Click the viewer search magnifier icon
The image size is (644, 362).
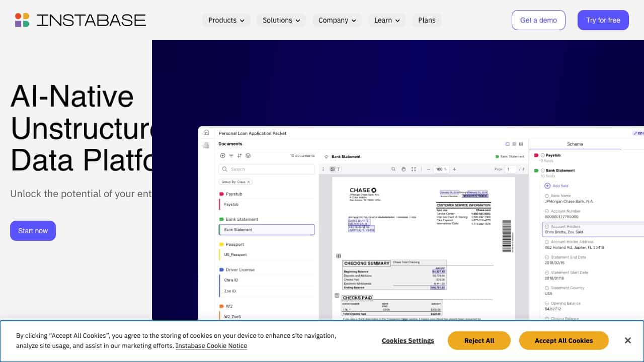[393, 169]
